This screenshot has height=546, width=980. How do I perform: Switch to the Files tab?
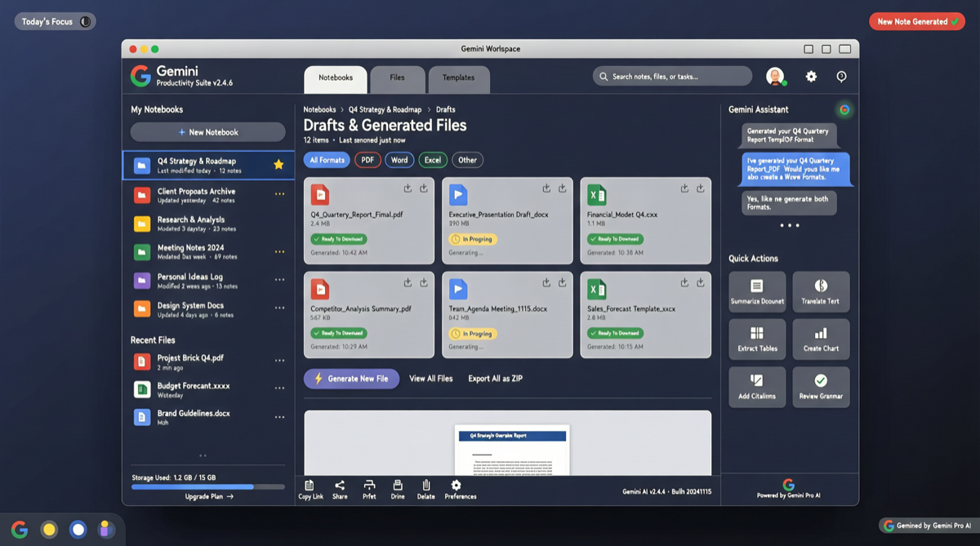(x=397, y=79)
